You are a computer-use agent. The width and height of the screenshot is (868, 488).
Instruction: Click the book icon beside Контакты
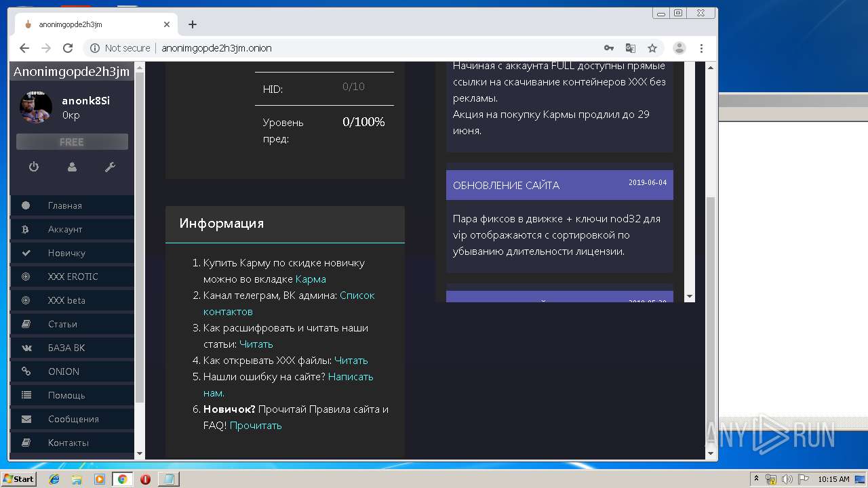coord(26,443)
